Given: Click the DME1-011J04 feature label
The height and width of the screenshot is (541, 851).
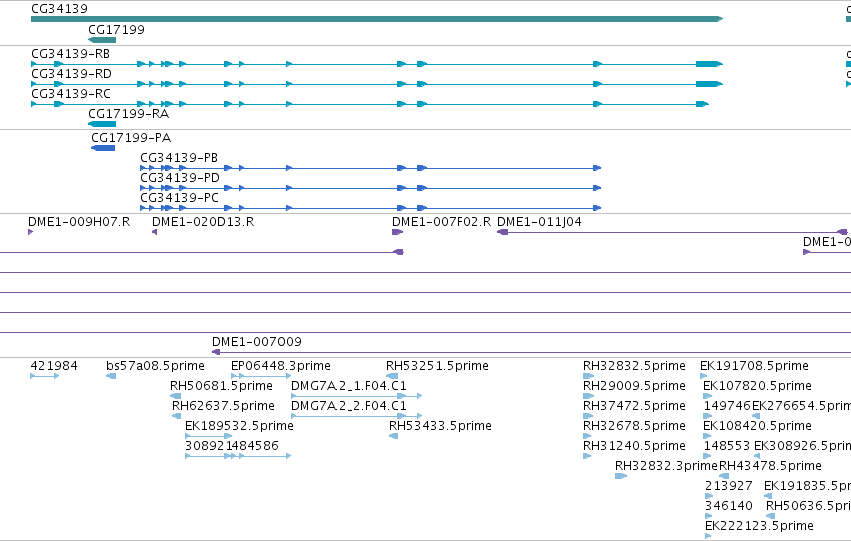Looking at the screenshot, I should pyautogui.click(x=539, y=222).
